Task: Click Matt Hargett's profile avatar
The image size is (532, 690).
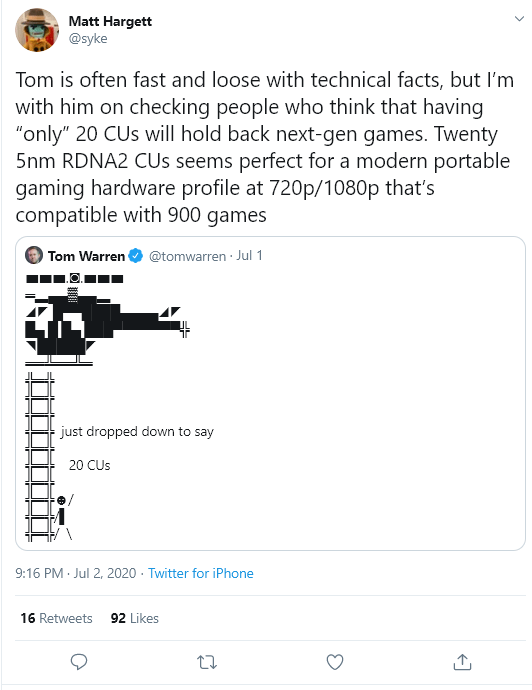Action: 37,30
